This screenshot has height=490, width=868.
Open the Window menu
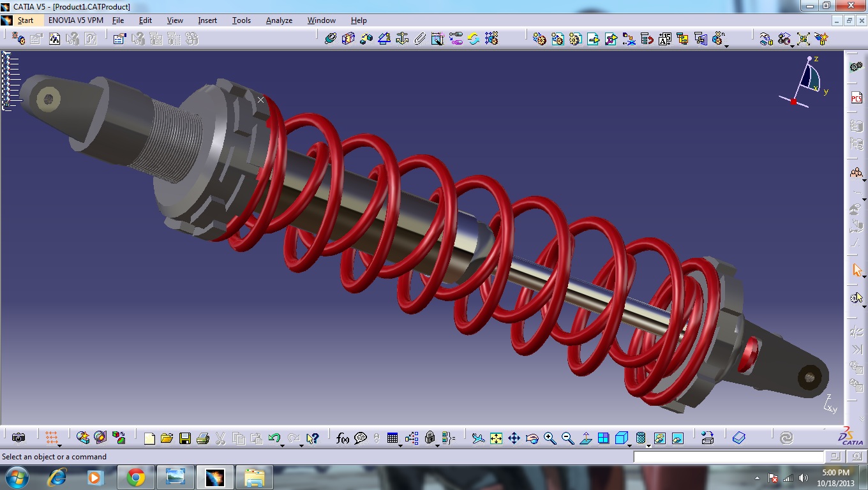coord(322,20)
